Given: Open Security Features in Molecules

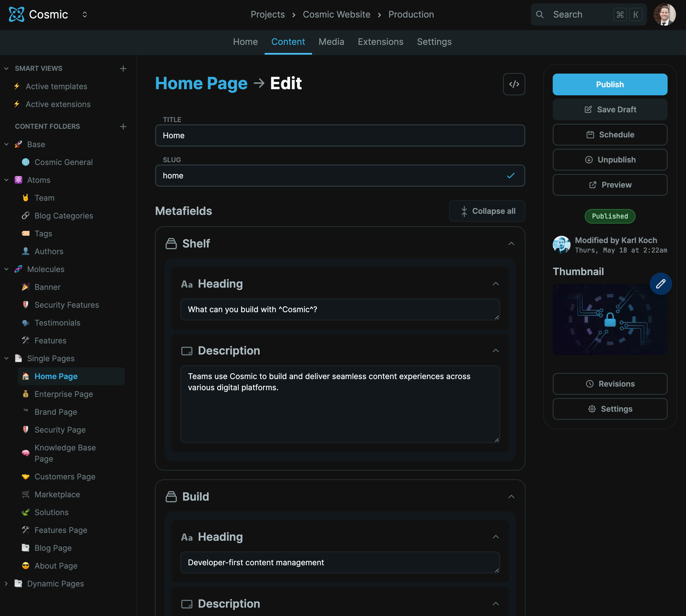Looking at the screenshot, I should [x=67, y=305].
